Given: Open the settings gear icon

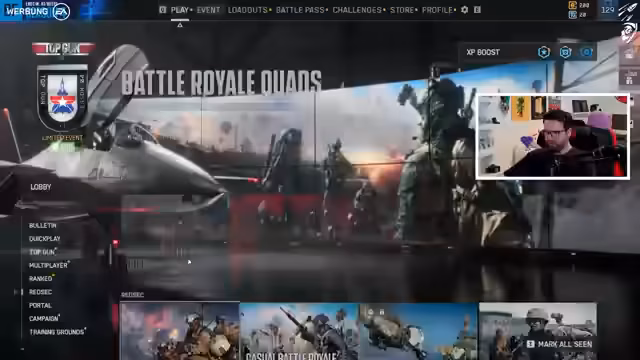Looking at the screenshot, I should coord(464,10).
